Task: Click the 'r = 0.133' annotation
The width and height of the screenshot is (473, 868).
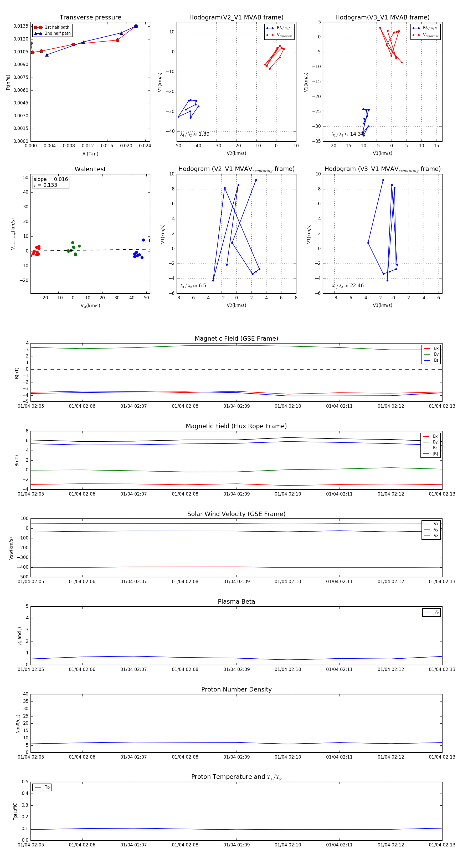Action: (45, 185)
